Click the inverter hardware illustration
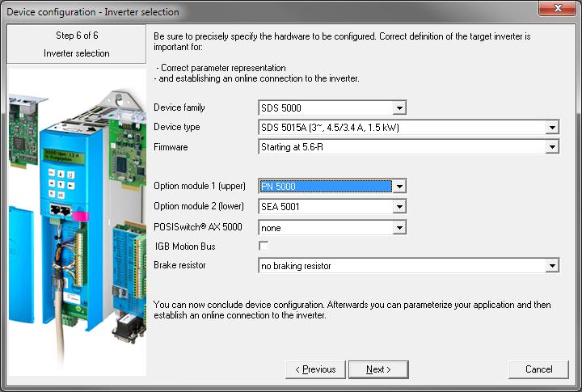 coord(77,221)
